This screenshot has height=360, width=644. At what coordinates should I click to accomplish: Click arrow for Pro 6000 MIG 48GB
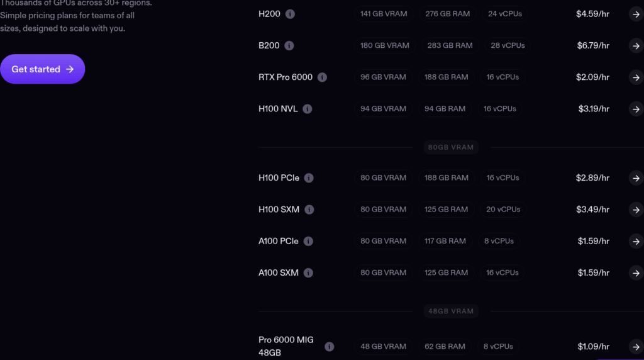pyautogui.click(x=636, y=346)
